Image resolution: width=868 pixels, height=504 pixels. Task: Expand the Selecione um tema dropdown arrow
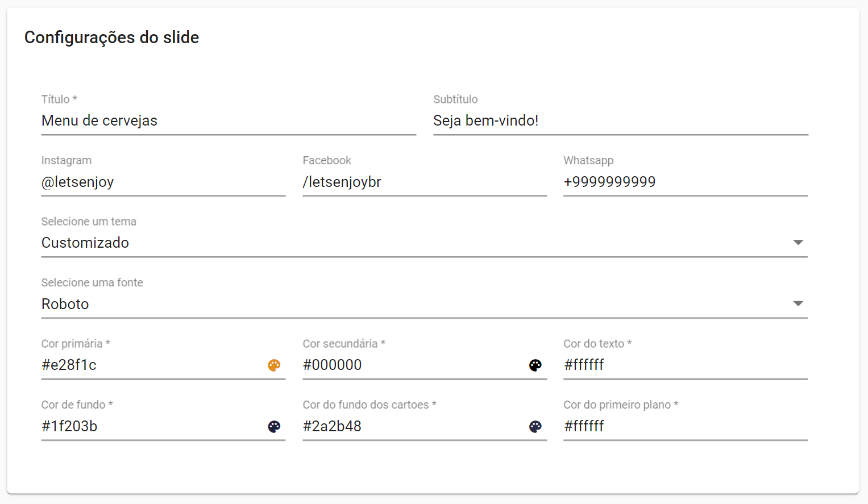click(798, 243)
